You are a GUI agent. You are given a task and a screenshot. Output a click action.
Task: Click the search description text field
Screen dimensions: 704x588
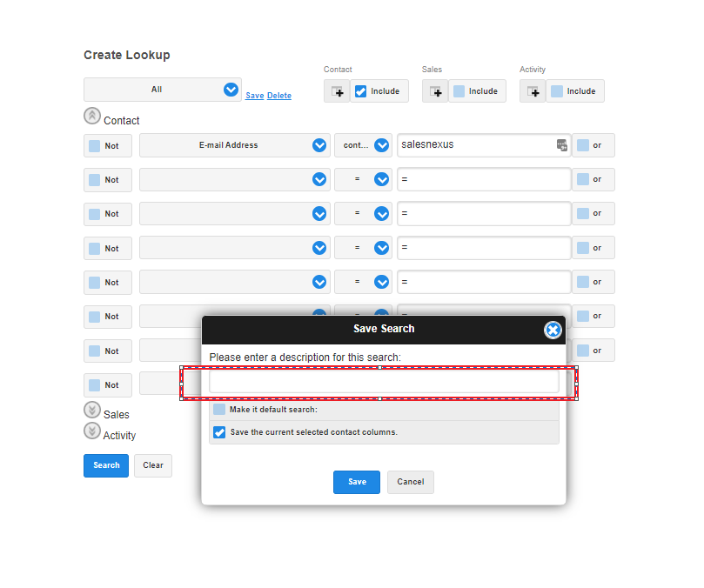pyautogui.click(x=384, y=383)
